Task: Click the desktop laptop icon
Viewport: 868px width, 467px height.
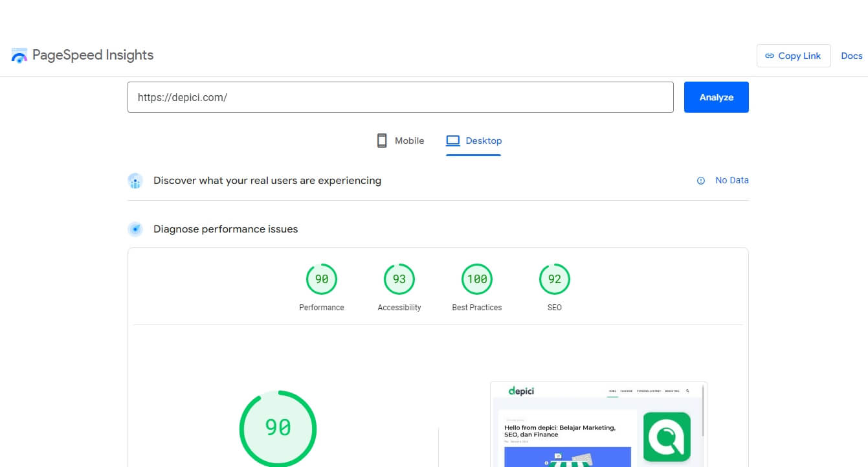Action: point(453,141)
